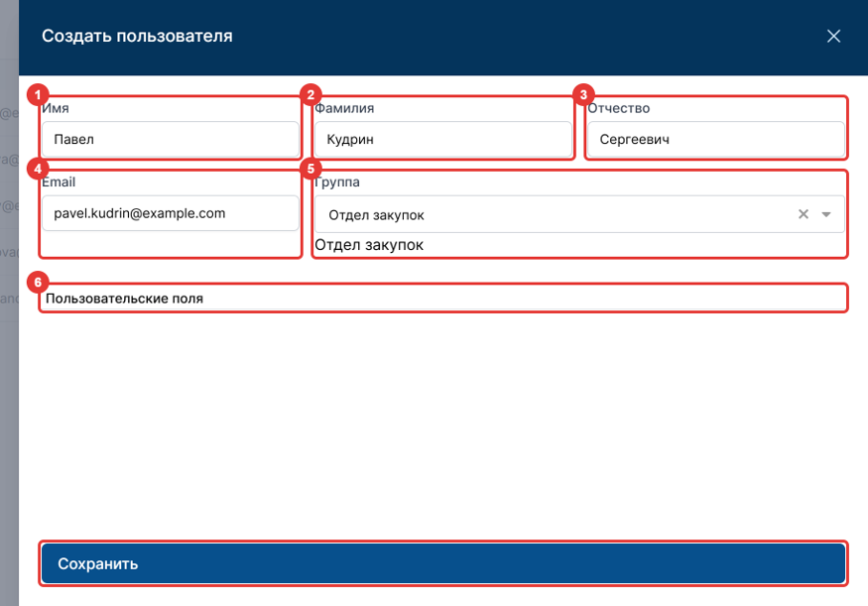Click the Email field label
Image resolution: width=868 pixels, height=606 pixels.
[59, 182]
